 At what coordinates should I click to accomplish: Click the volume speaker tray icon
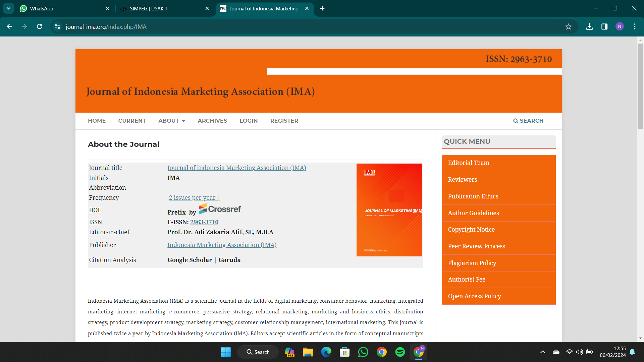point(579,352)
